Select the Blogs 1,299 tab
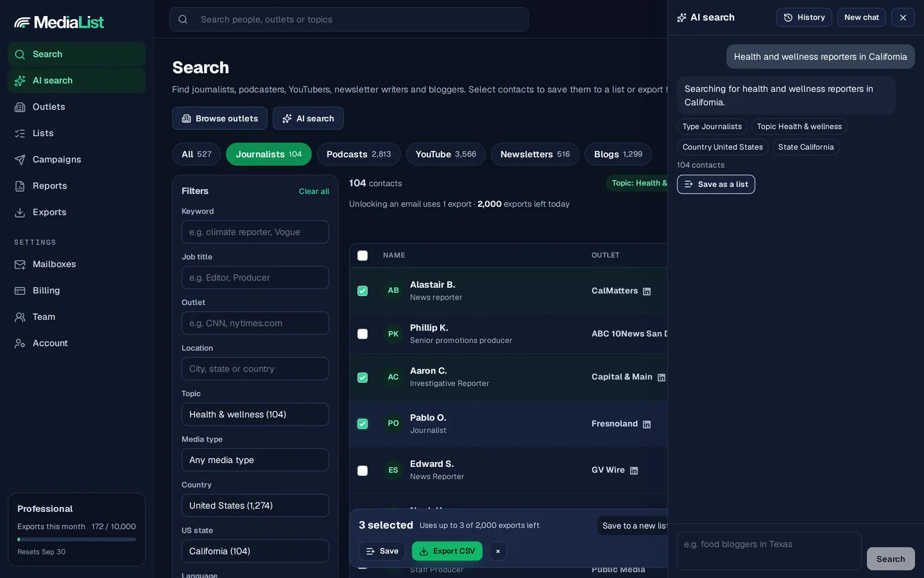This screenshot has height=578, width=924. click(618, 154)
